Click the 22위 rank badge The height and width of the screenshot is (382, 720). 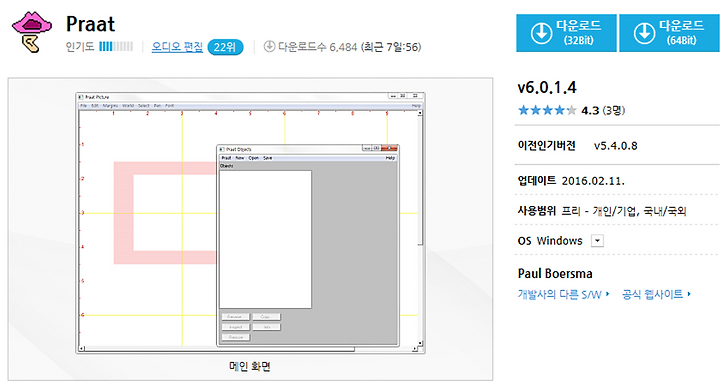225,47
